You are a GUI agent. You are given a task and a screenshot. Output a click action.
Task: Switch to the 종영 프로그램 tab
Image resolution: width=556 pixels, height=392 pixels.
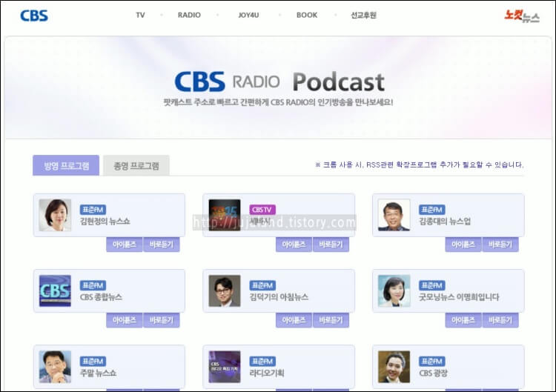pyautogui.click(x=136, y=165)
